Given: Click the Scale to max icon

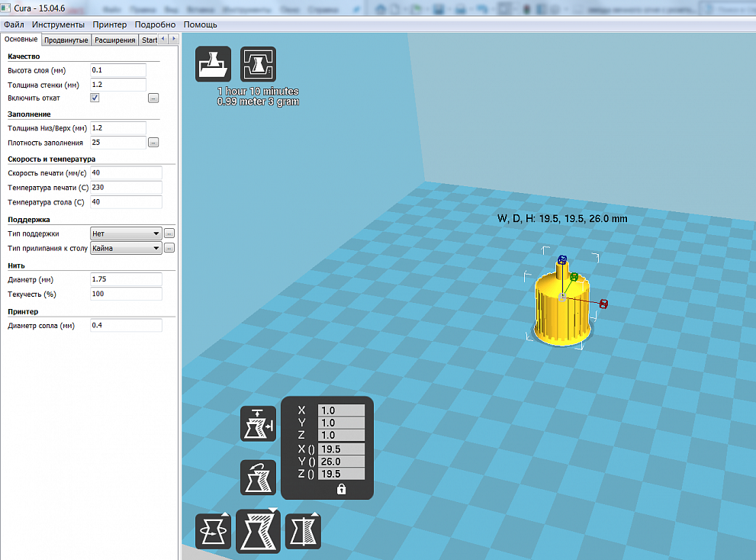Looking at the screenshot, I should tap(259, 423).
